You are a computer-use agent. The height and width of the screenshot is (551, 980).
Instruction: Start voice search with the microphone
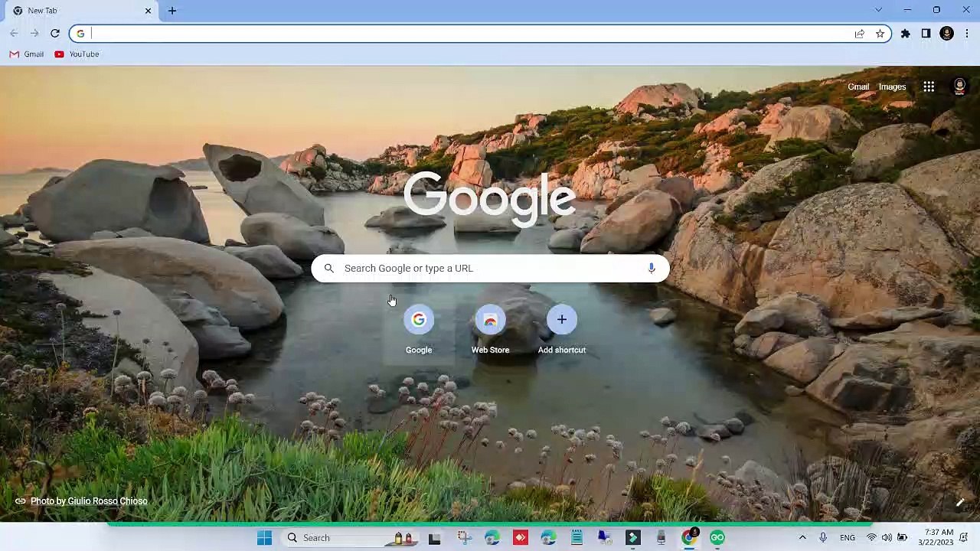click(x=651, y=268)
